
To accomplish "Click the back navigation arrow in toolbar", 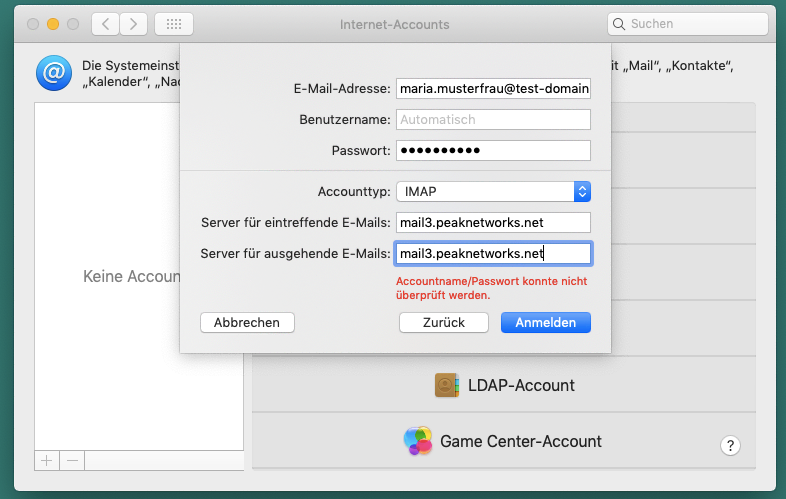I will pyautogui.click(x=106, y=24).
